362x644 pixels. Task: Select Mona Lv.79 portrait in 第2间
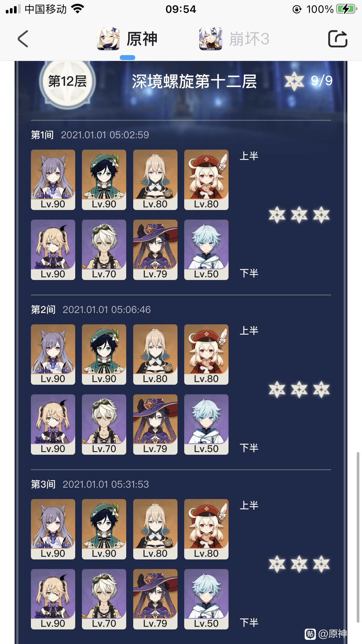155,424
